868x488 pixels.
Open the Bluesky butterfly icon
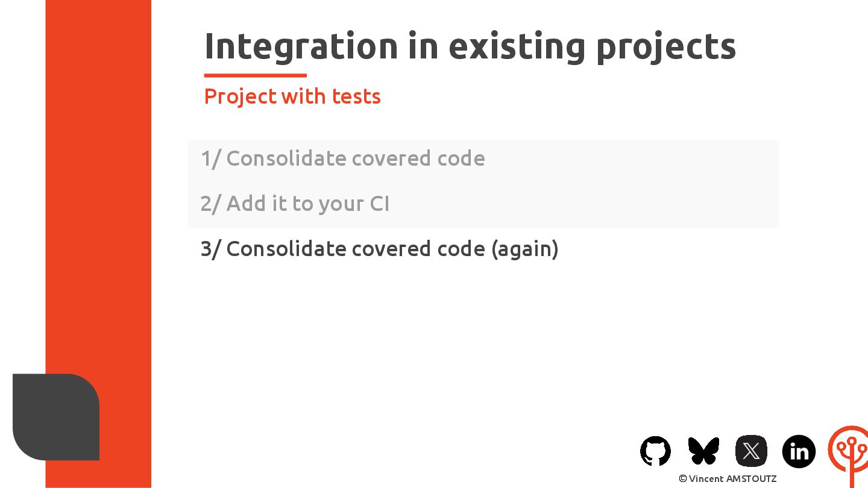point(703,451)
